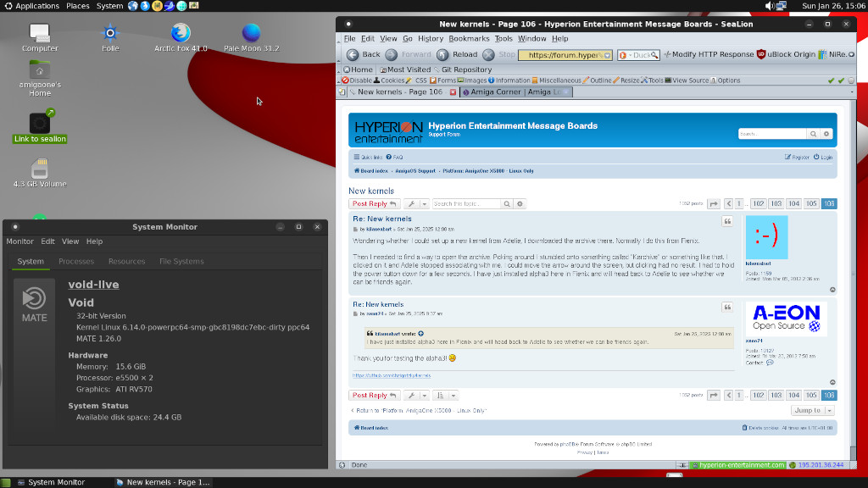Switch to the Amiga Corner browser tab
The width and height of the screenshot is (868, 488).
coord(516,91)
